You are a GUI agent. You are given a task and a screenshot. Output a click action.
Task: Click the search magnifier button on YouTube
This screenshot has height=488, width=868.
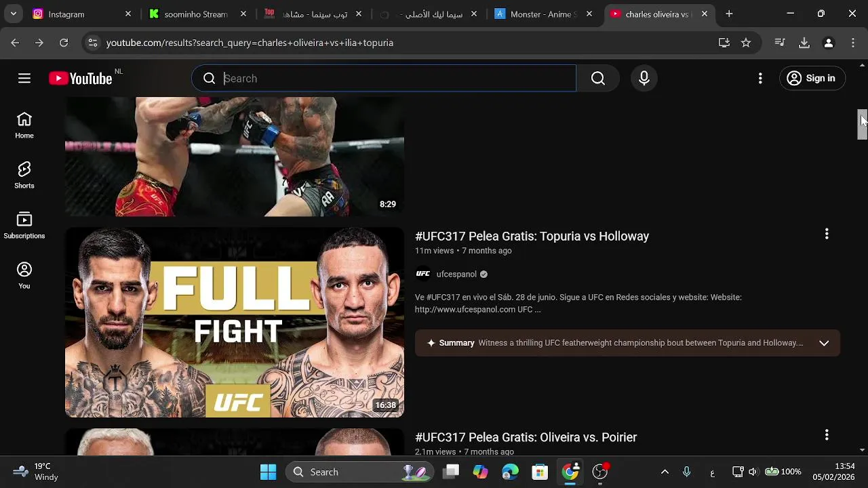tap(597, 79)
